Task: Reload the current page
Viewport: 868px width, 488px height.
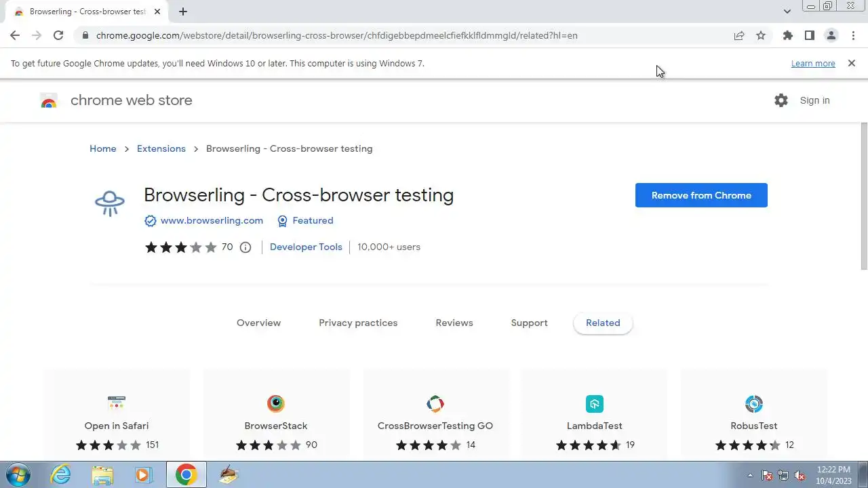Action: (x=58, y=35)
